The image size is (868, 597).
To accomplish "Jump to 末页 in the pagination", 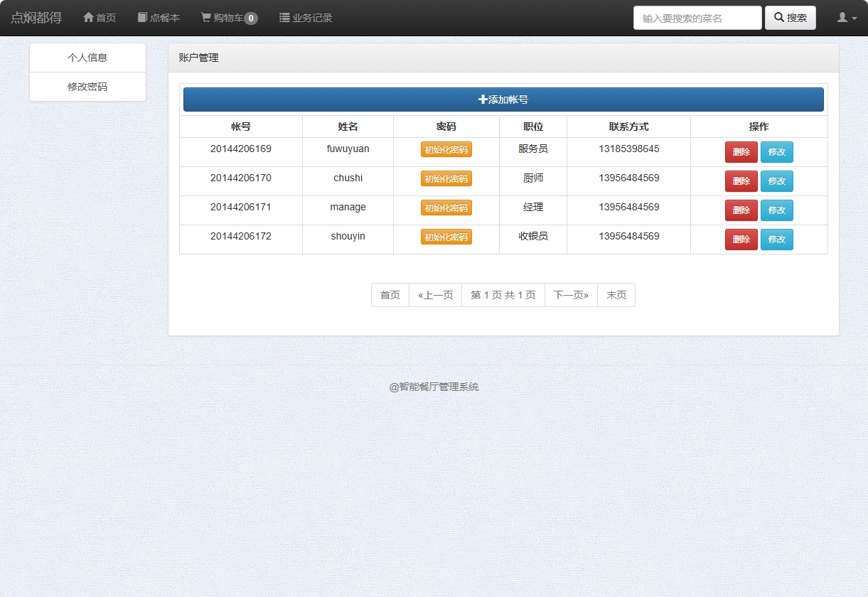I will [616, 294].
